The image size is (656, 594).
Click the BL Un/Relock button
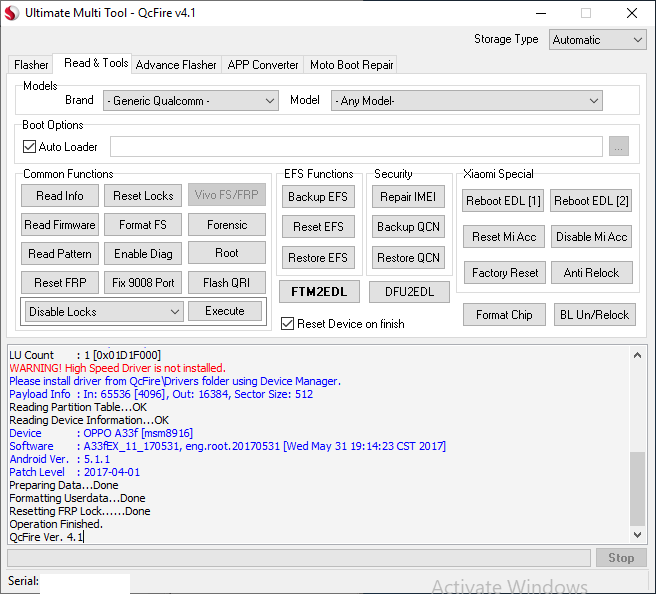(594, 315)
